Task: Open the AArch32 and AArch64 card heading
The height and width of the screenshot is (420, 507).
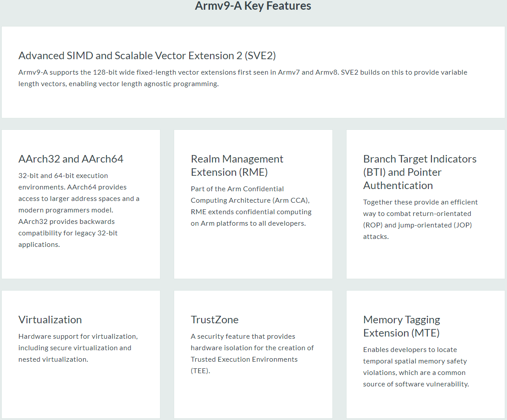Action: [x=71, y=159]
